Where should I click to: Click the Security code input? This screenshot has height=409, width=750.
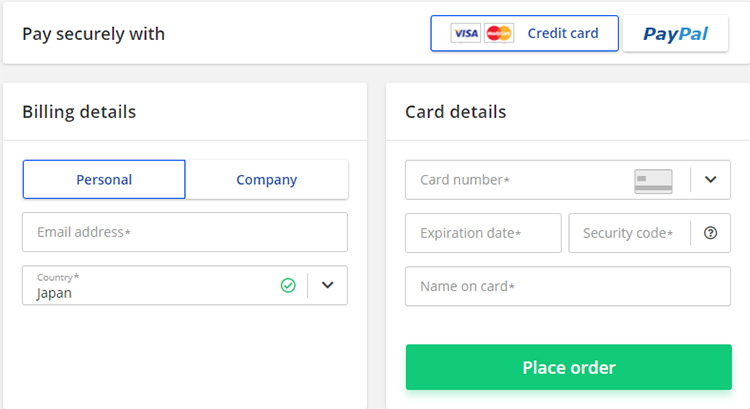click(x=628, y=233)
